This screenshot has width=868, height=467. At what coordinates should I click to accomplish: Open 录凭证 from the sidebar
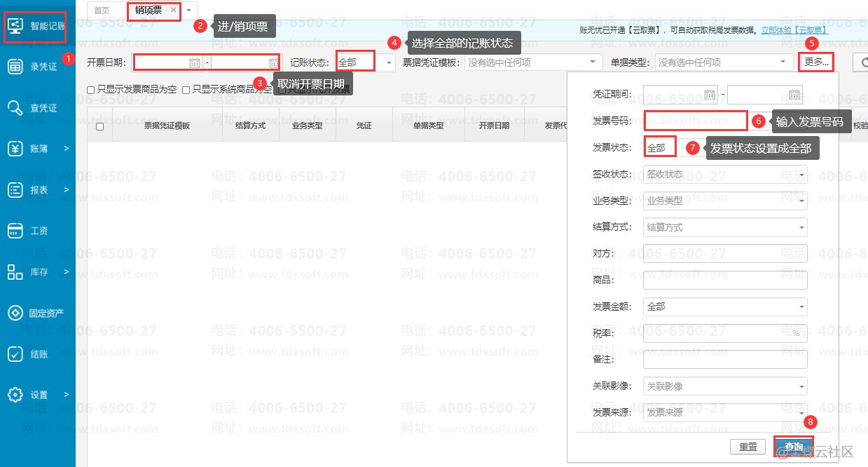coord(15,67)
